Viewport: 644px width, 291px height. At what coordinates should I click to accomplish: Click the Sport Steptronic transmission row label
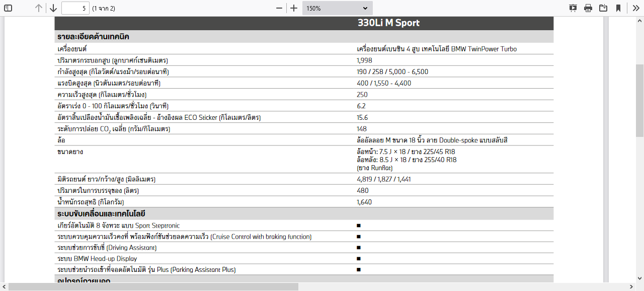click(x=119, y=226)
